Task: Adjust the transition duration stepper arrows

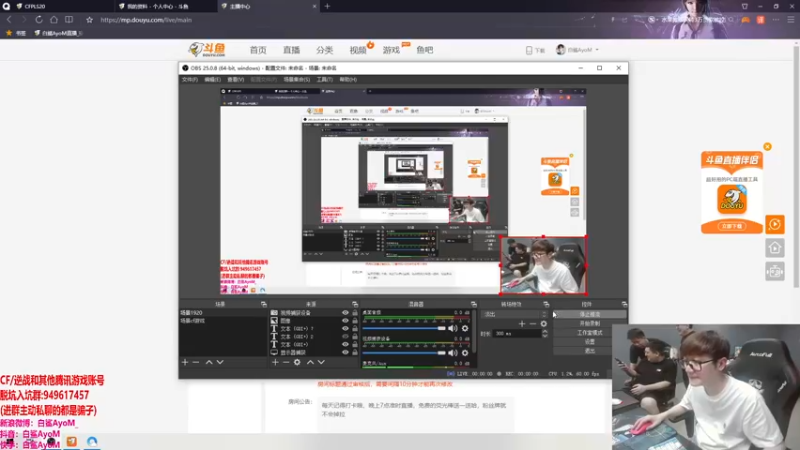Action: click(544, 333)
